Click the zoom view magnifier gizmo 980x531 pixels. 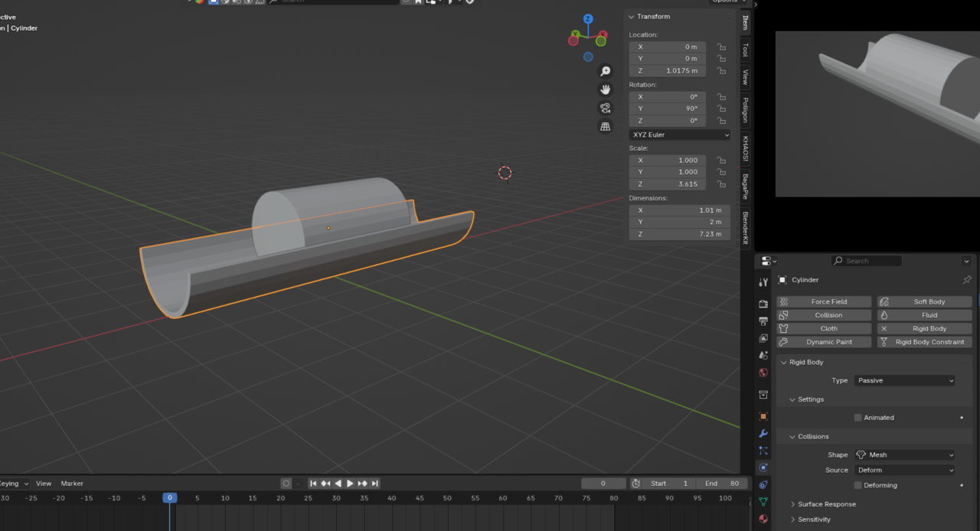(x=605, y=71)
